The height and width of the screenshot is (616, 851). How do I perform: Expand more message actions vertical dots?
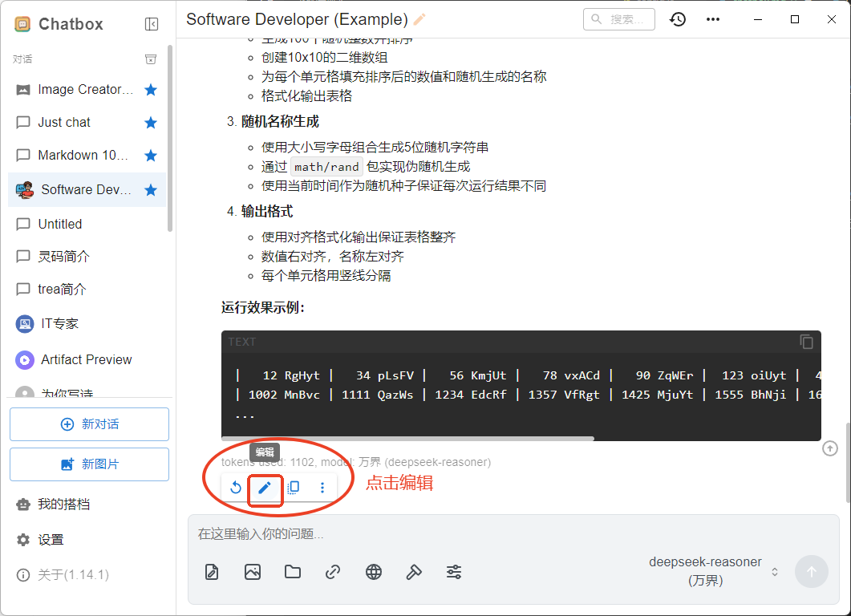click(322, 488)
